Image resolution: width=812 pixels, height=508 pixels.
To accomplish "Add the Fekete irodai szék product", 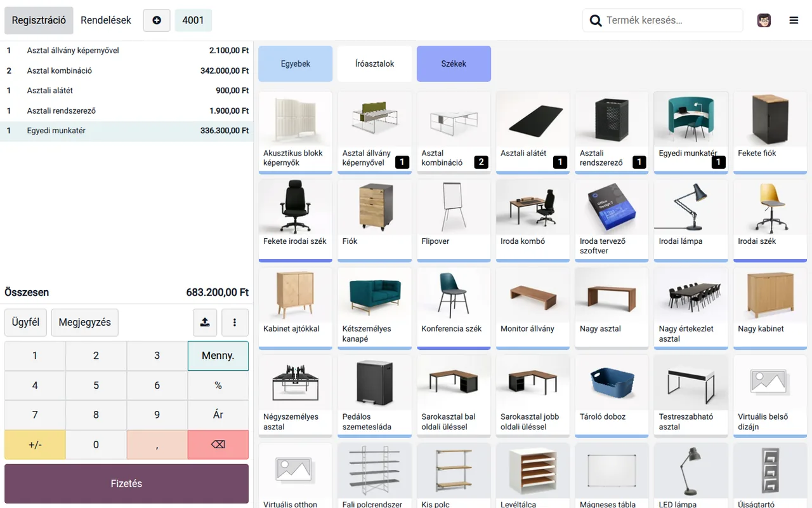I will tap(296, 221).
